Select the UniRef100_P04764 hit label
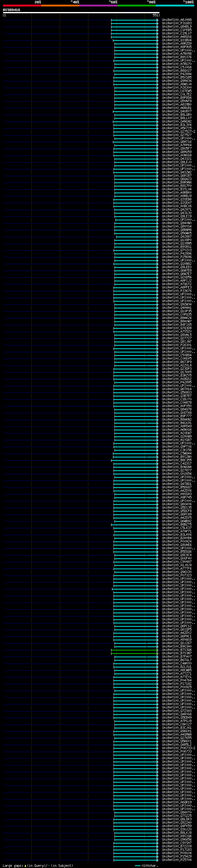 (176, 680)
